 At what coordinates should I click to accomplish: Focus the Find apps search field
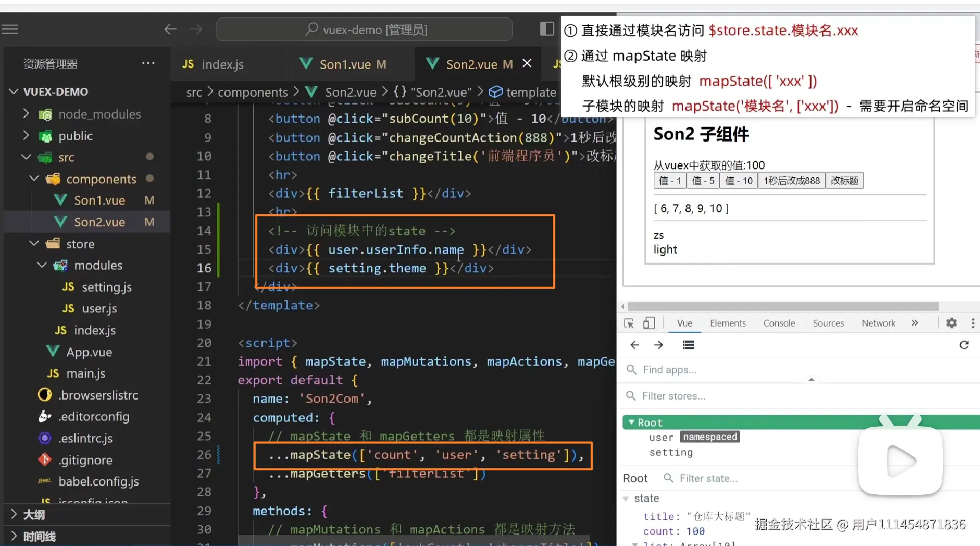click(800, 370)
